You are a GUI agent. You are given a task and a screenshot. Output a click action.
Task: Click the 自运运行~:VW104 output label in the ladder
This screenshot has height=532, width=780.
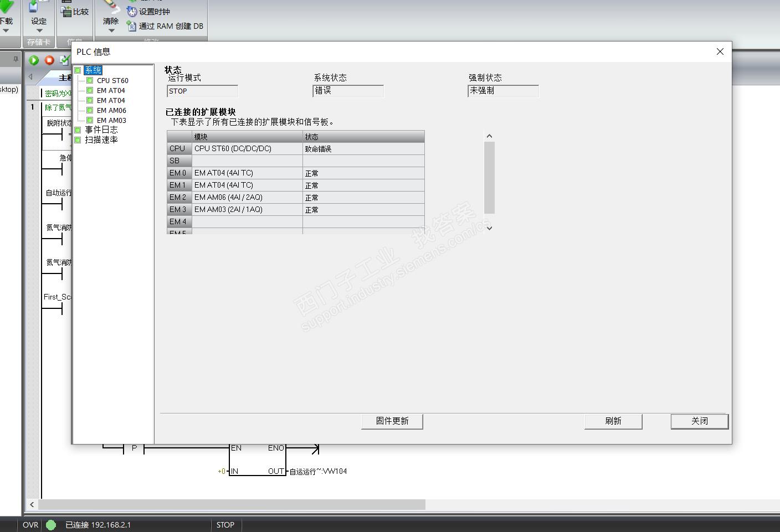pyautogui.click(x=319, y=472)
